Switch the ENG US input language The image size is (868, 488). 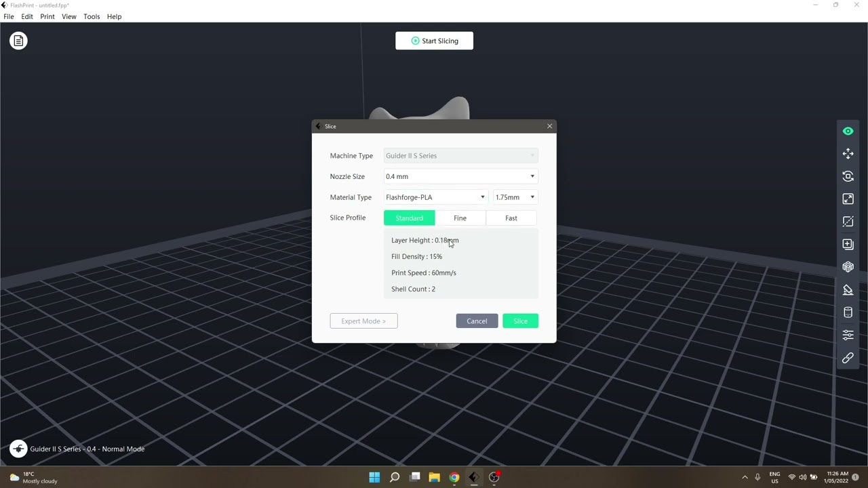pyautogui.click(x=774, y=477)
